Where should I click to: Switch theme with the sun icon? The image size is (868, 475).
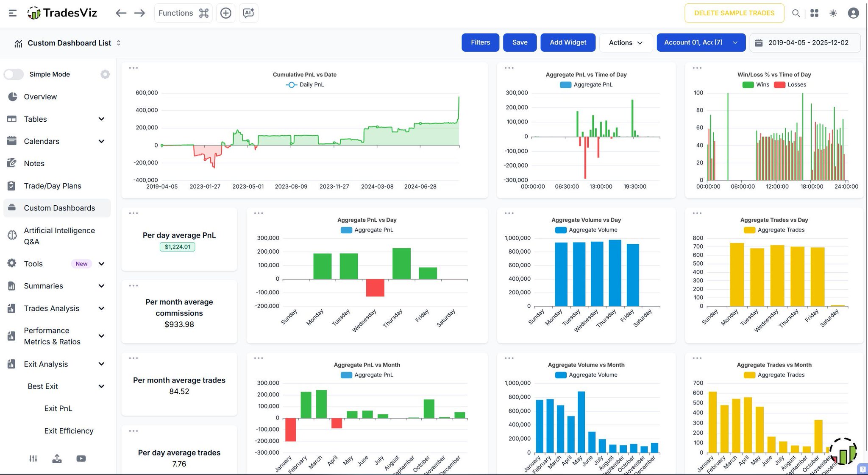coord(833,13)
